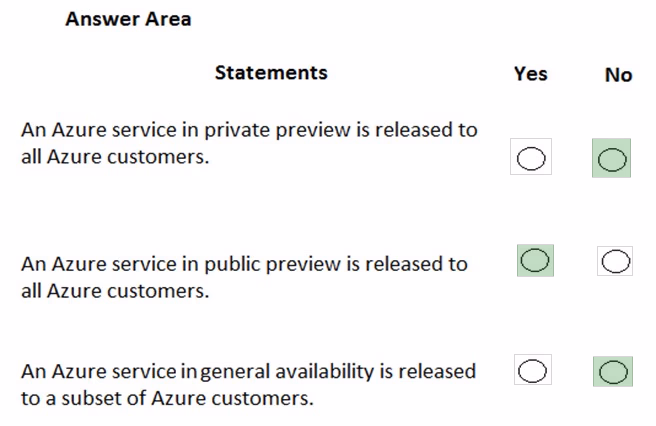
Task: Click 'all Azure customers.' under public preview statement
Action: (115, 291)
